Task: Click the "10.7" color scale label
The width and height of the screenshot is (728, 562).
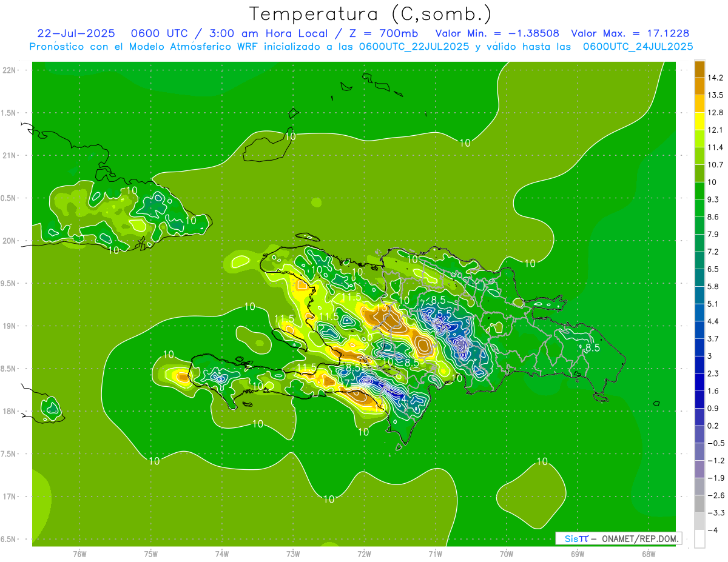Action: tap(716, 165)
